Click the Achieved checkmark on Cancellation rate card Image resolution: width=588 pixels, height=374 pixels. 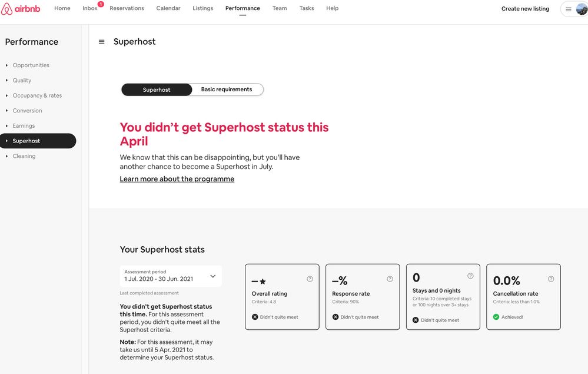click(x=495, y=316)
